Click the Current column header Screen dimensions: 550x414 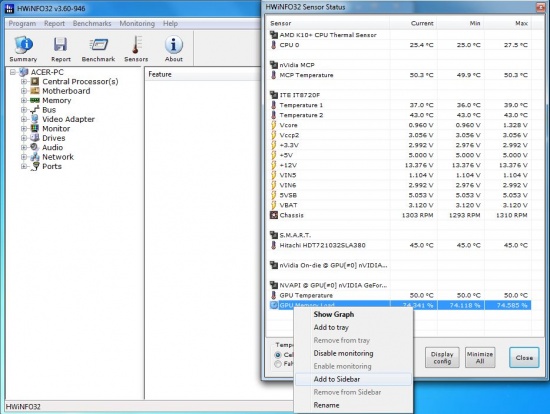point(413,23)
